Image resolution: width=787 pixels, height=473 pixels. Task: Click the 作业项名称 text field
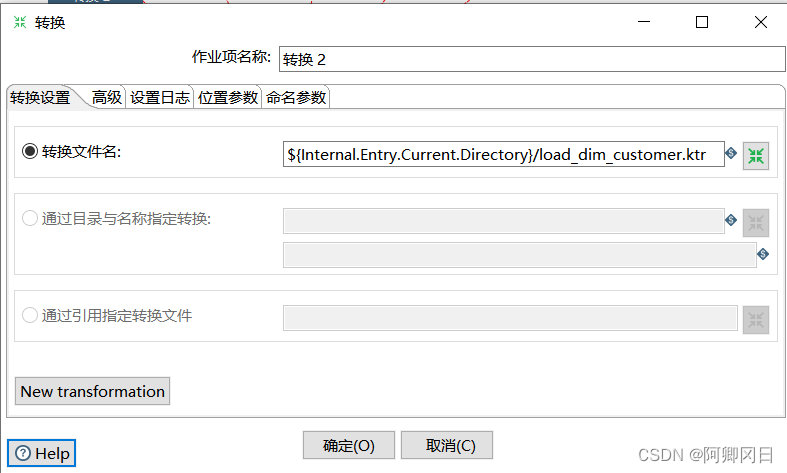[525, 59]
